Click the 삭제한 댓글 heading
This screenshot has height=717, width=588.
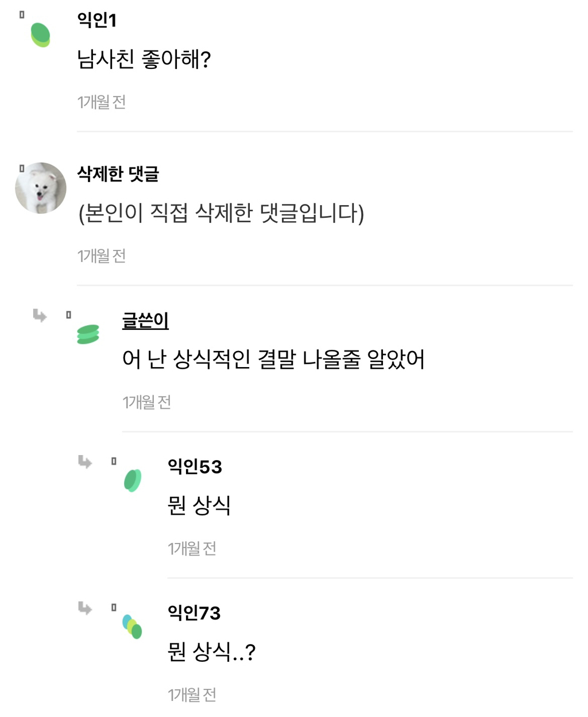tap(118, 174)
